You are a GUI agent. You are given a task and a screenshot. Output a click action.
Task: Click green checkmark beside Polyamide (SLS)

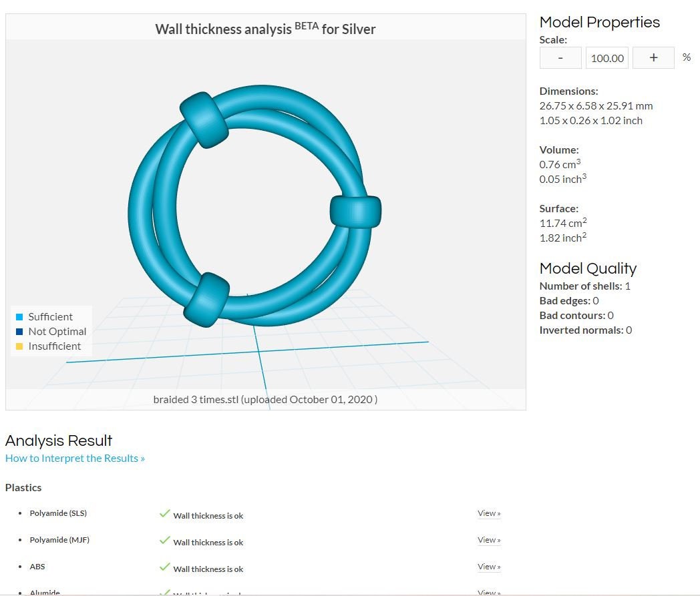[x=164, y=514]
